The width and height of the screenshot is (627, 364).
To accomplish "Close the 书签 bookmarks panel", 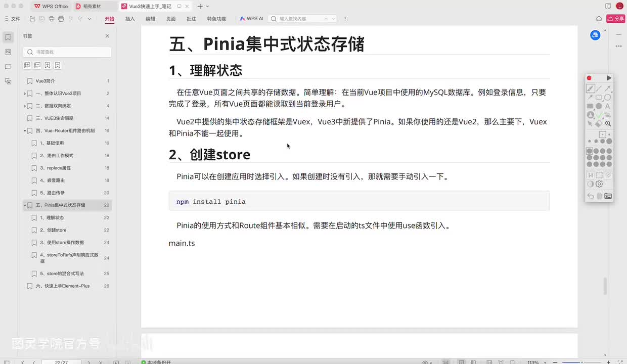I will pyautogui.click(x=107, y=36).
